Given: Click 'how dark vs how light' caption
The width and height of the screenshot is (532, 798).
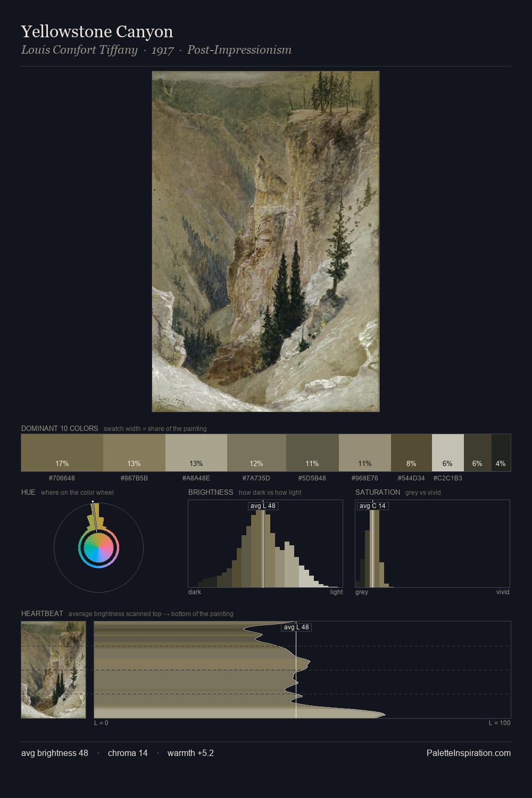Looking at the screenshot, I should tap(270, 493).
